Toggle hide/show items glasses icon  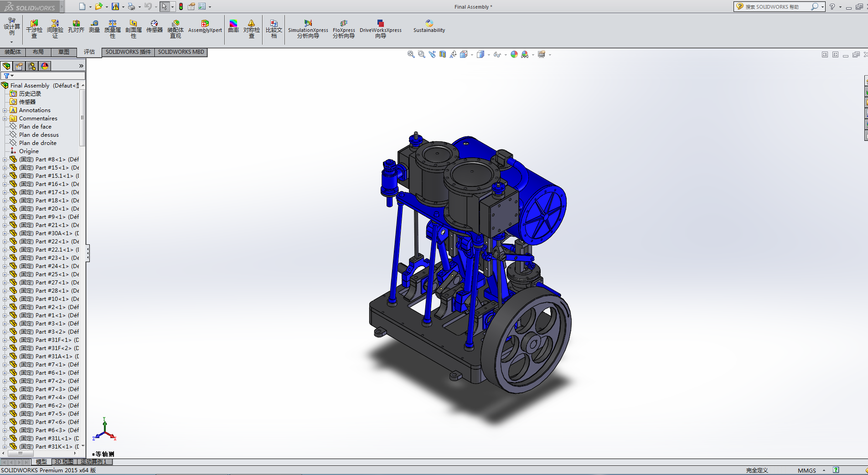click(x=497, y=54)
